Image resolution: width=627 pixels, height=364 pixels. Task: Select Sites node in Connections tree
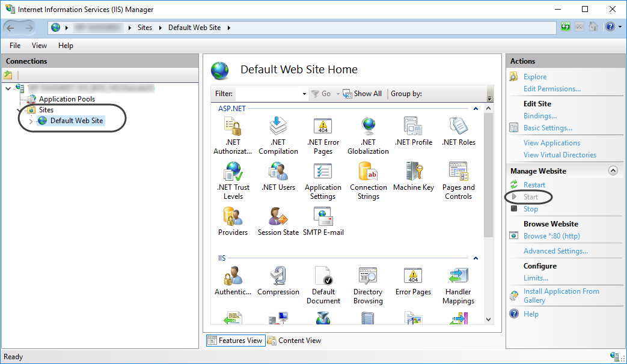coord(46,110)
